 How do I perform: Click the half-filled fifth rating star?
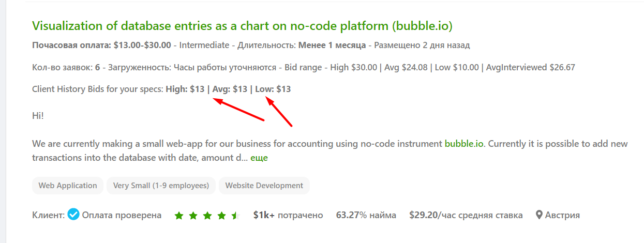coord(235,216)
